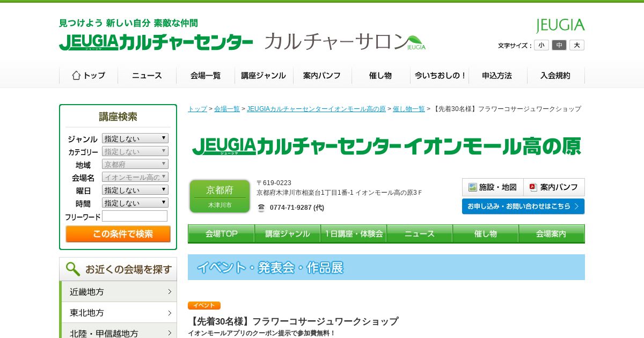Open 会場一覧 in the main navigation
The width and height of the screenshot is (644, 338).
[206, 76]
